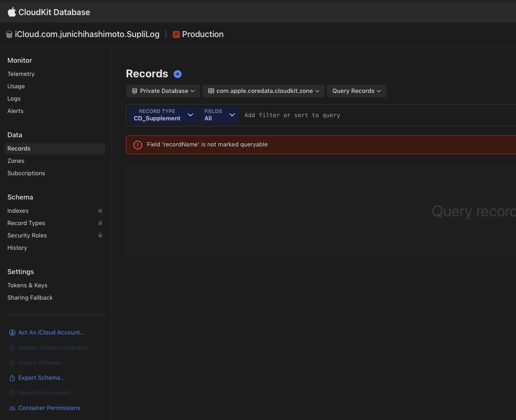Click the Settings section heading

(x=21, y=272)
